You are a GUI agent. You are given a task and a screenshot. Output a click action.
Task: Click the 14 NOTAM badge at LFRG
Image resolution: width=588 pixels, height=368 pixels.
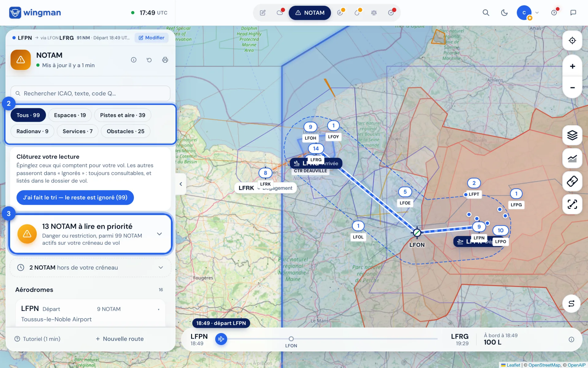tap(316, 149)
